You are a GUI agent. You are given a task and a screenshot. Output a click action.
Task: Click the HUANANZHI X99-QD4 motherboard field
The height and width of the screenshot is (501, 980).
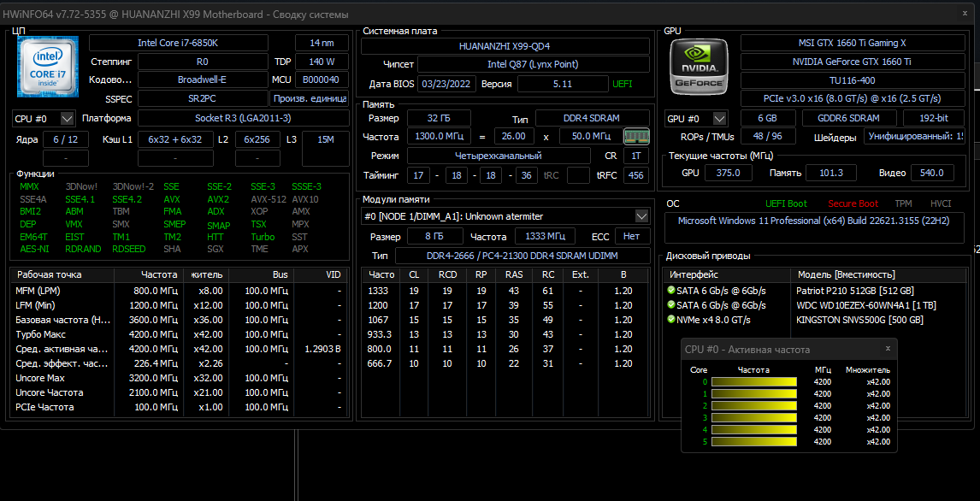tap(505, 46)
